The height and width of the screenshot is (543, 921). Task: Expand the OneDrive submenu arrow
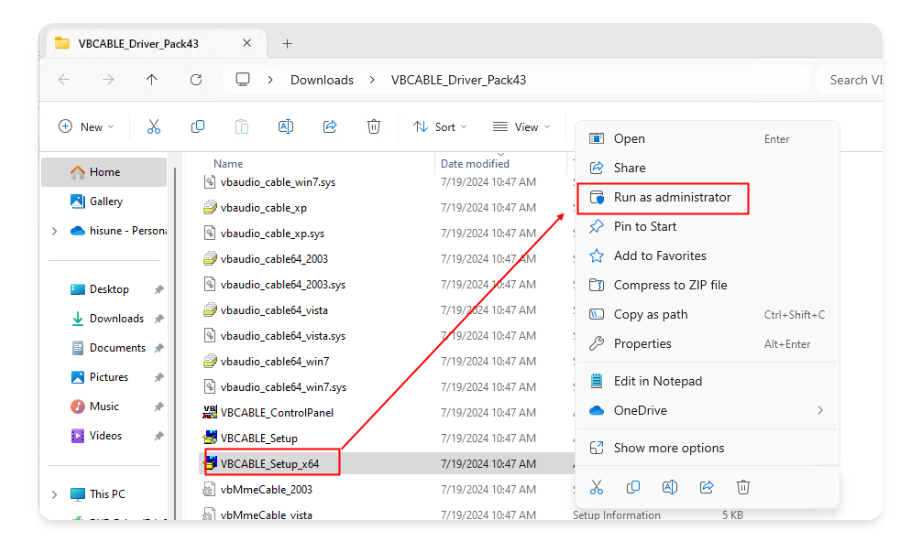[821, 410]
